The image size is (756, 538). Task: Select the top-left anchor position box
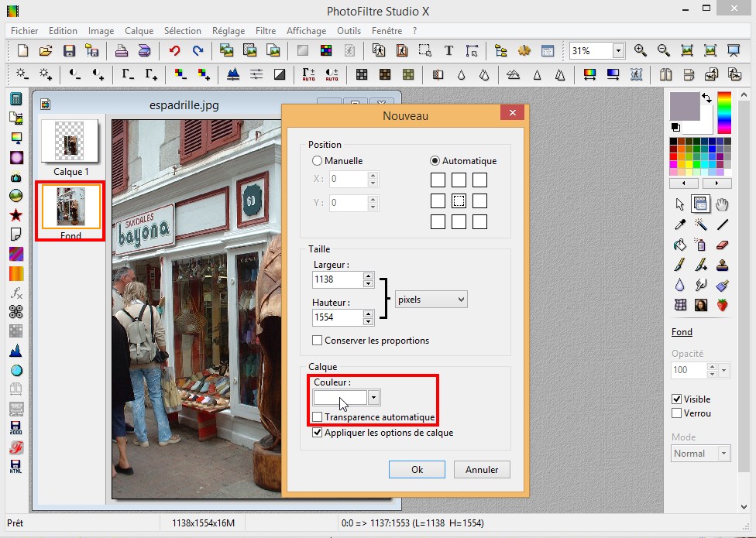438,180
